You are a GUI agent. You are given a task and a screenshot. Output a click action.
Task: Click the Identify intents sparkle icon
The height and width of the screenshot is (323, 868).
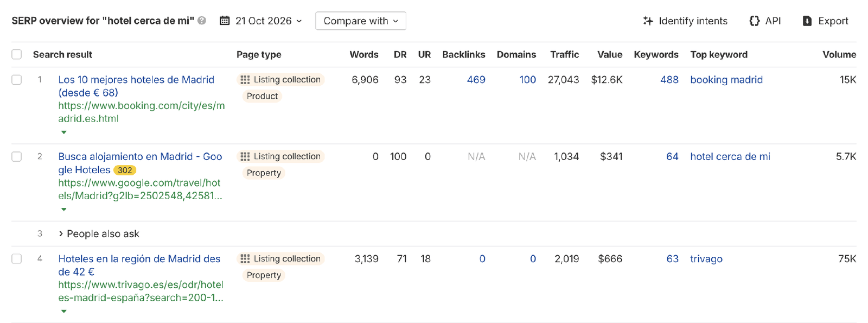point(648,21)
